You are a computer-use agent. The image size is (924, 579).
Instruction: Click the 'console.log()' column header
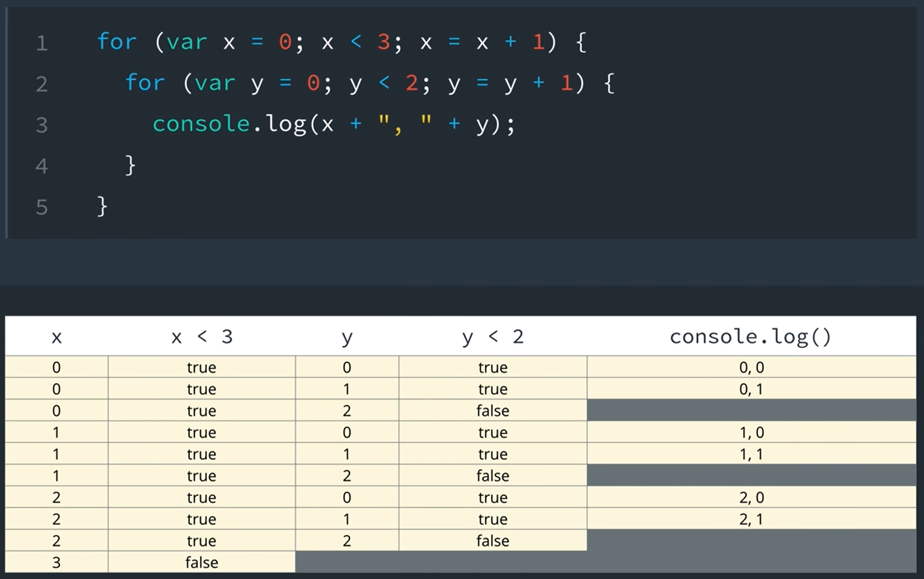[x=750, y=337]
